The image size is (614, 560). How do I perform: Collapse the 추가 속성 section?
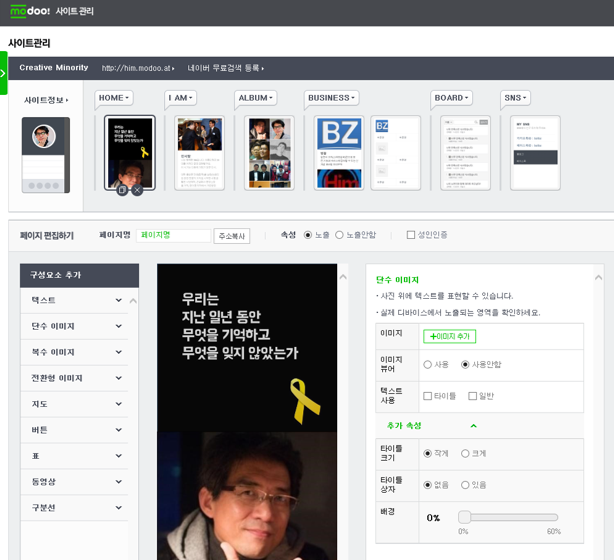[x=473, y=426]
